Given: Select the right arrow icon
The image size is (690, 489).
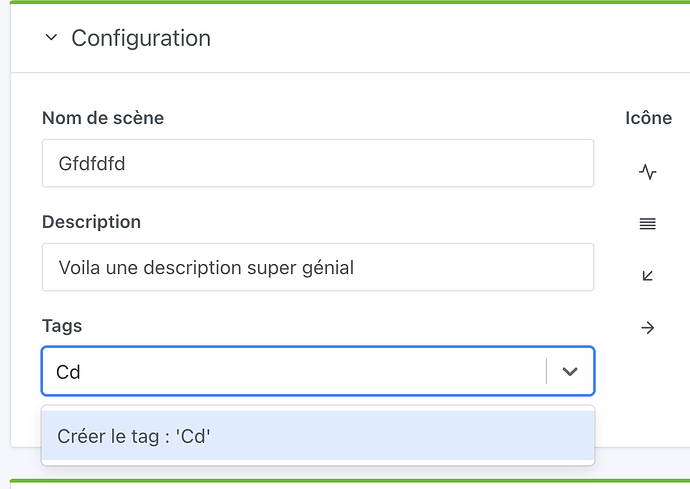Looking at the screenshot, I should click(x=647, y=327).
